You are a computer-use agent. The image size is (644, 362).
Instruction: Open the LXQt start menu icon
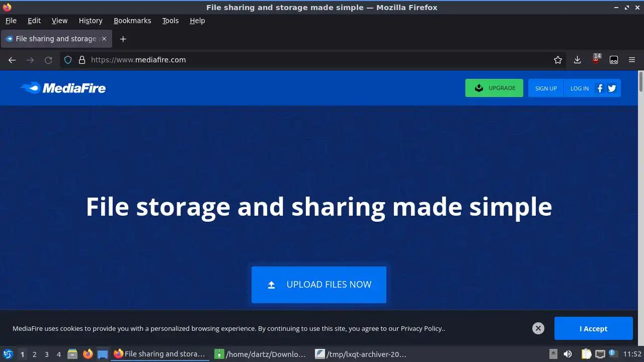coord(8,354)
